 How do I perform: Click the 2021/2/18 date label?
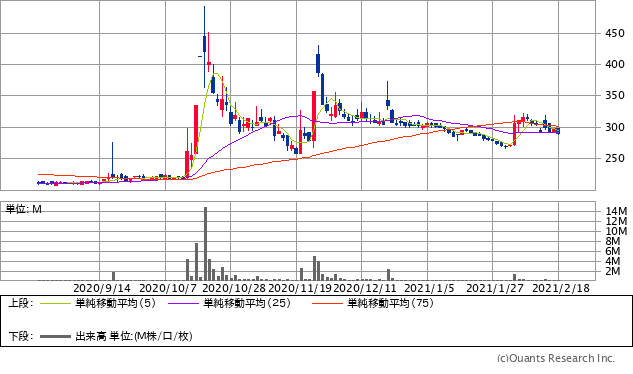pos(561,288)
